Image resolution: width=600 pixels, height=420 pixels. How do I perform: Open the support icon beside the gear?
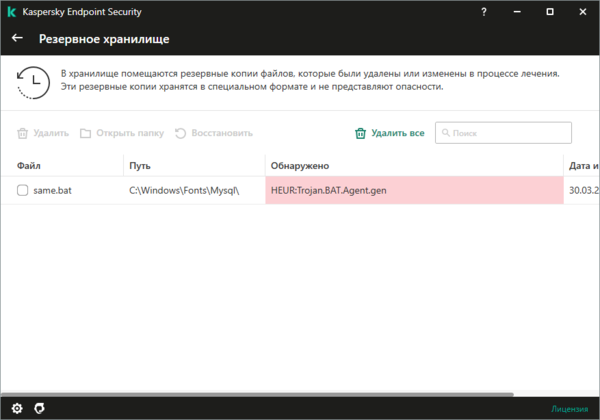[x=39, y=409]
